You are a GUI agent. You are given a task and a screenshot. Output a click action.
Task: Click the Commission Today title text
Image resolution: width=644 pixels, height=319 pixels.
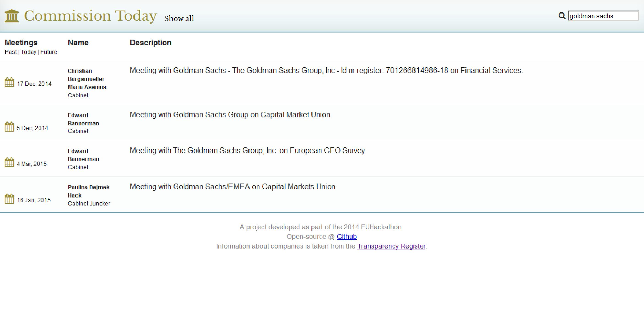coord(90,16)
